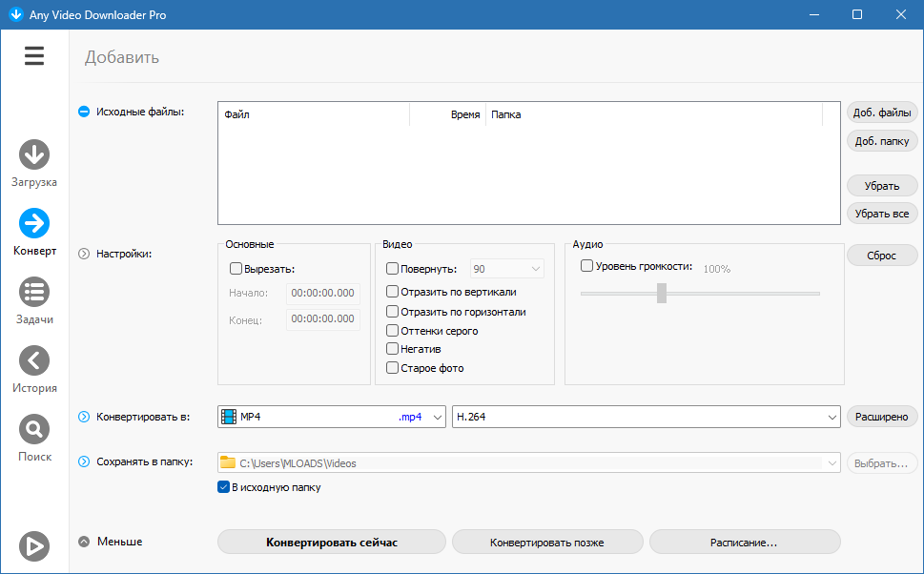Viewport: 924px width, 574px height.
Task: Click the play icon in sidebar bottom
Action: click(34, 546)
